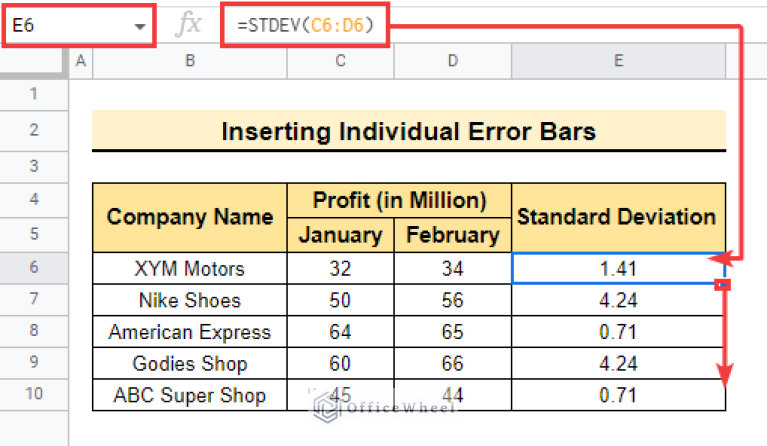Click the 'Nike Shoes' cell
Screen dimensions: 767x446
click(190, 300)
